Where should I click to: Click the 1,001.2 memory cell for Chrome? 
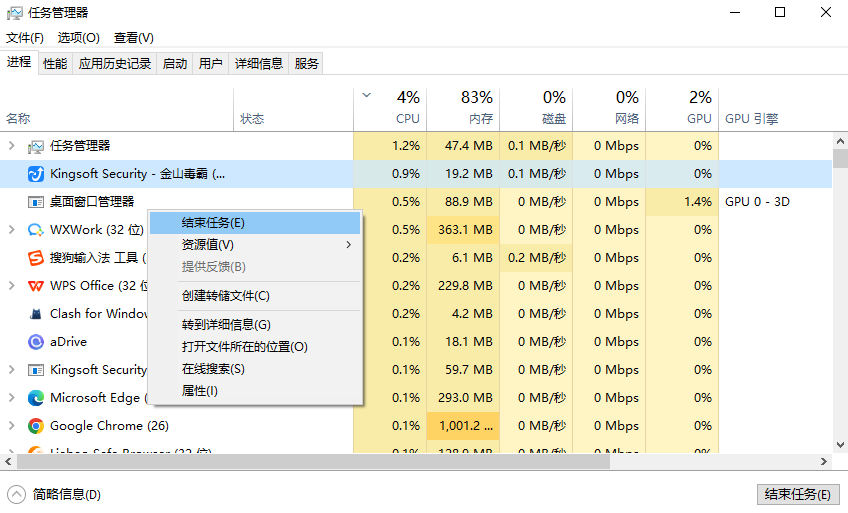[463, 426]
